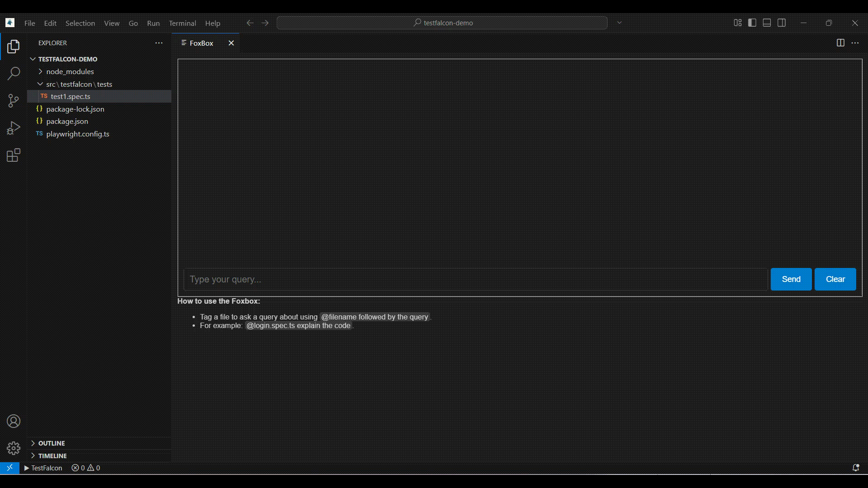Viewport: 868px width, 488px height.
Task: Toggle the secondary side bar
Action: 782,23
